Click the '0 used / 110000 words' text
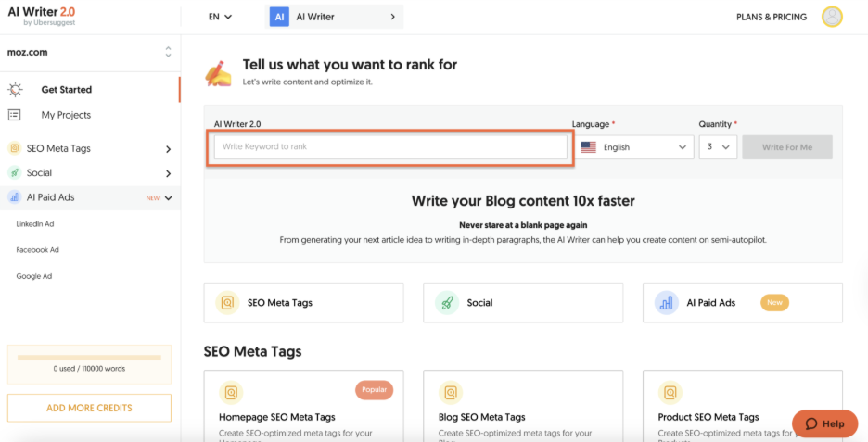Viewport: 868px width, 442px height. (x=89, y=369)
